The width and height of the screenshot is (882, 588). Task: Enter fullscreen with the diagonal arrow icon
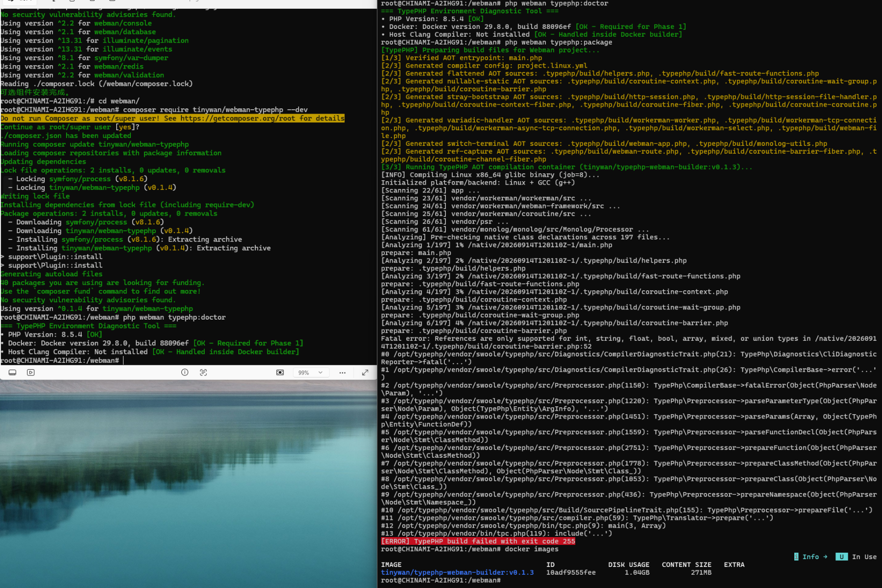point(365,373)
